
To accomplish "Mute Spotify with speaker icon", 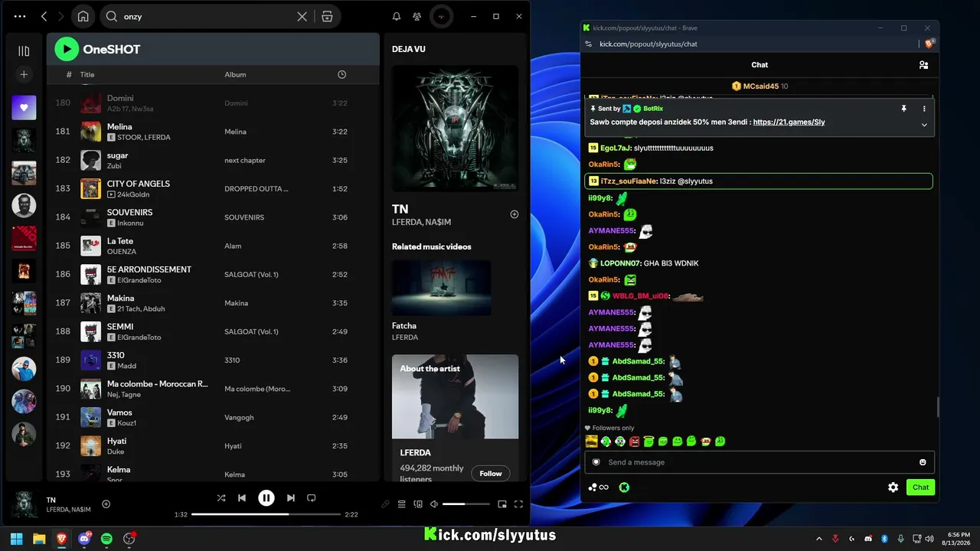I will pos(434,504).
